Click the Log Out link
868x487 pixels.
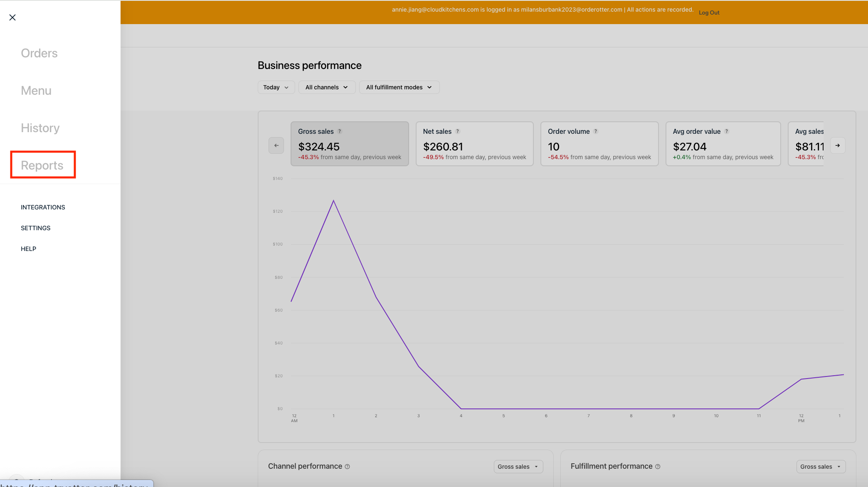pos(709,12)
